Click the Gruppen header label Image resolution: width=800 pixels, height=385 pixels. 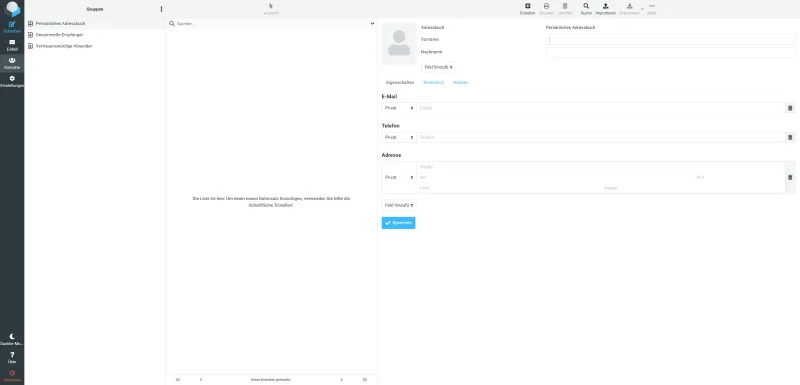pos(95,9)
